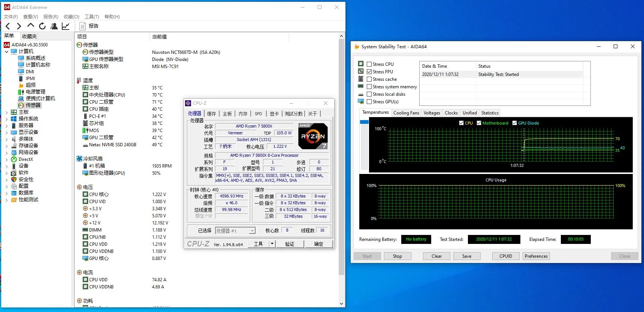
Task: Enable the Stress cache checkbox
Action: pos(369,79)
